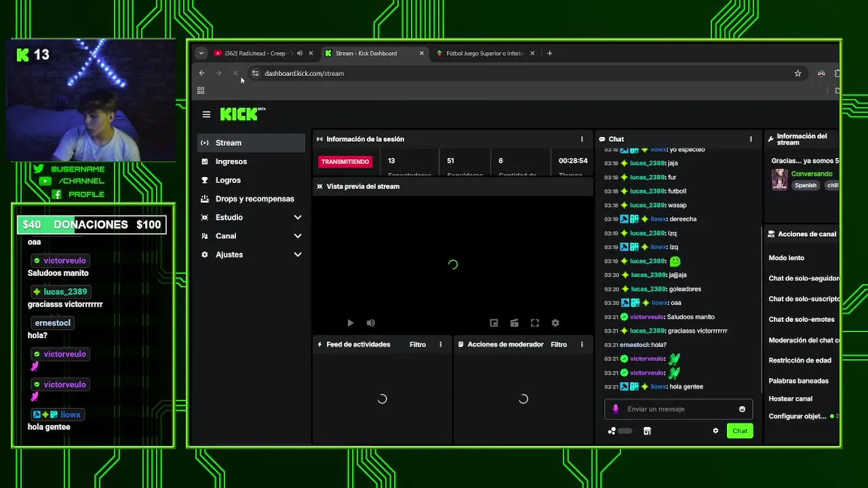Open the shop icon below the chat

647,431
